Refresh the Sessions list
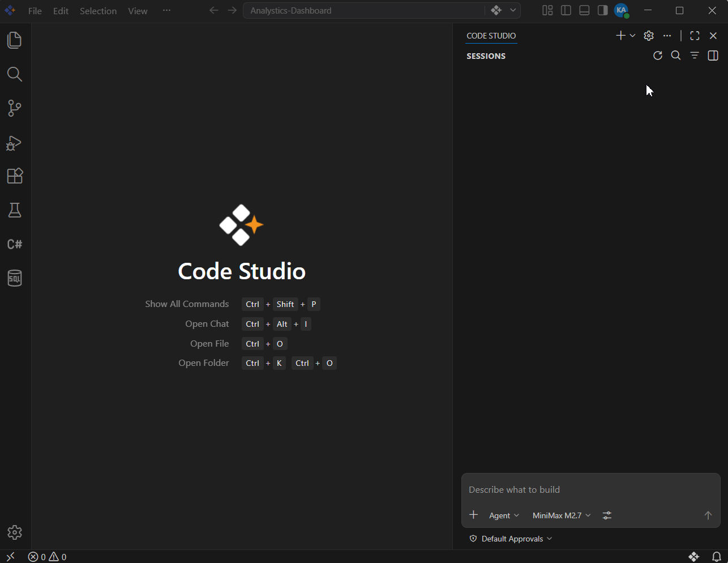 pos(658,56)
